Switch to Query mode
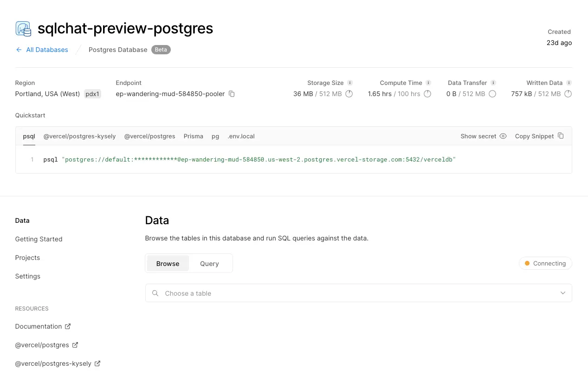588x376 pixels. [x=209, y=264]
